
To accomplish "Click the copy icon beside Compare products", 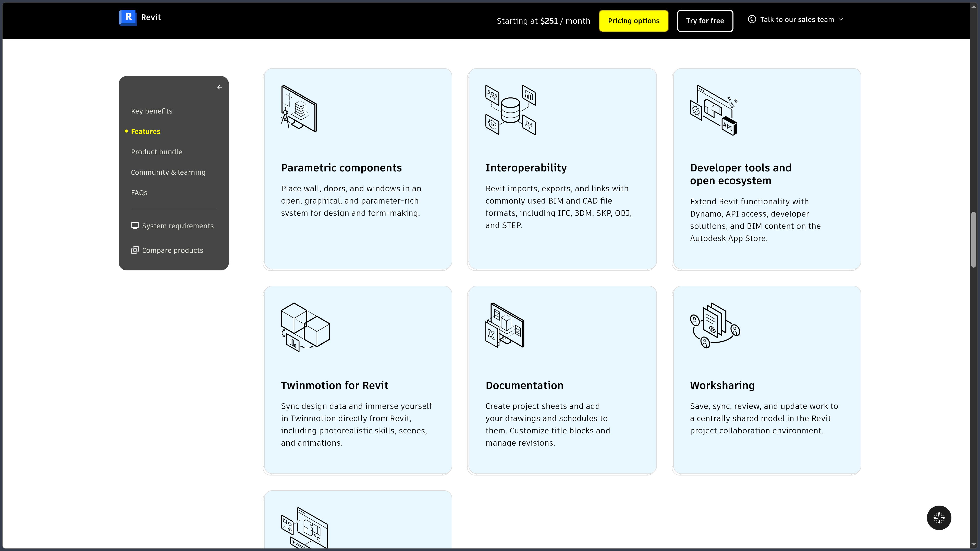I will pos(135,250).
